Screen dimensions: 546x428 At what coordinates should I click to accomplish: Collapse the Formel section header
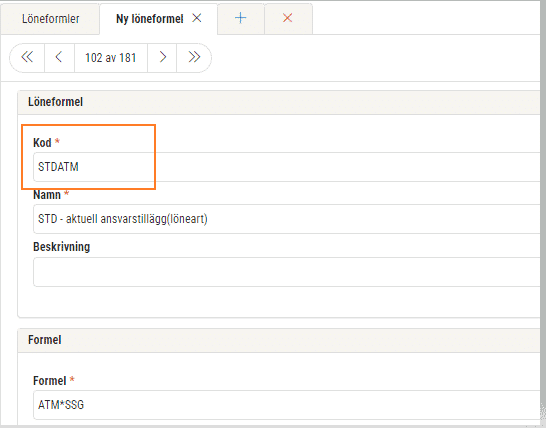coord(279,340)
